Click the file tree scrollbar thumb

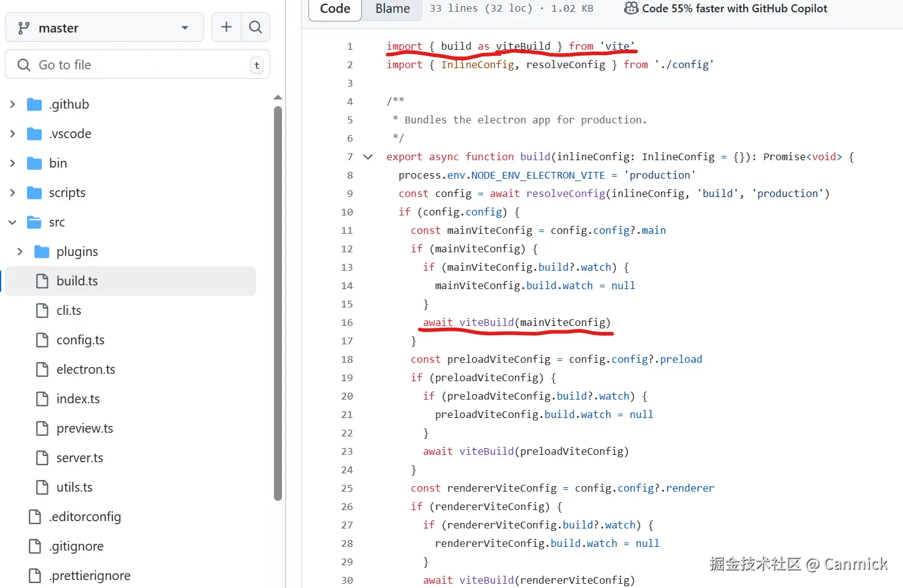(x=278, y=304)
